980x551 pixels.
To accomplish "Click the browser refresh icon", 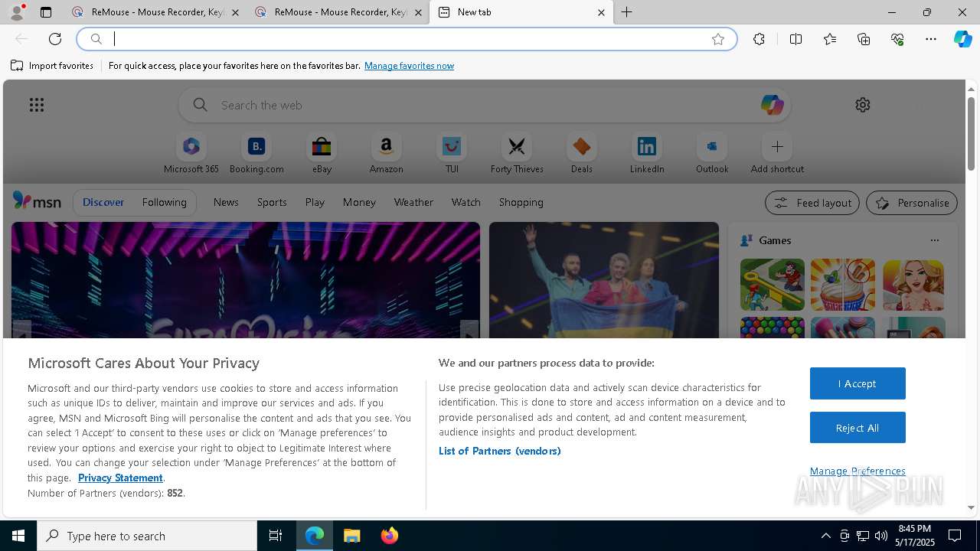I will click(x=55, y=39).
